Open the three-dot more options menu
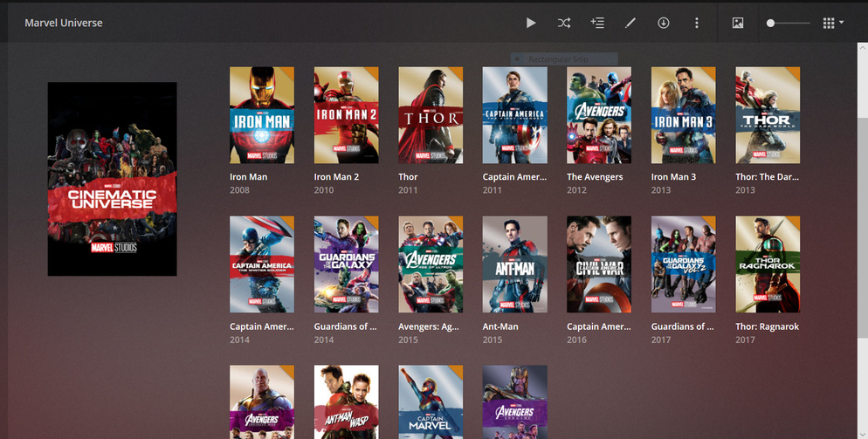 696,23
